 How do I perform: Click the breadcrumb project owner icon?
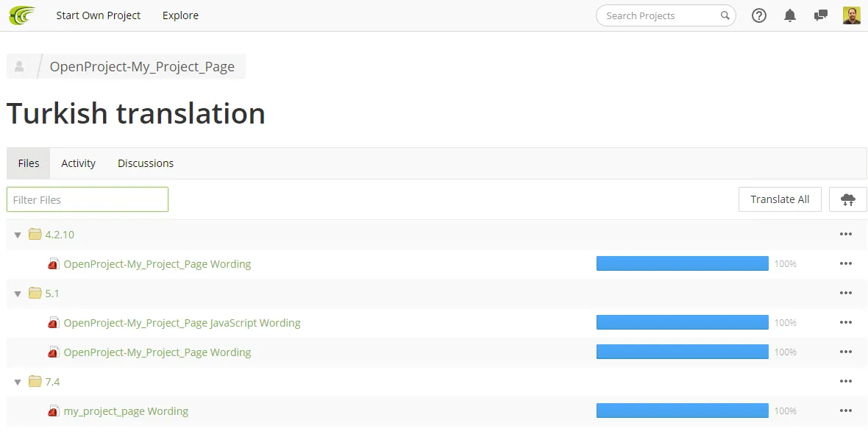pyautogui.click(x=19, y=66)
